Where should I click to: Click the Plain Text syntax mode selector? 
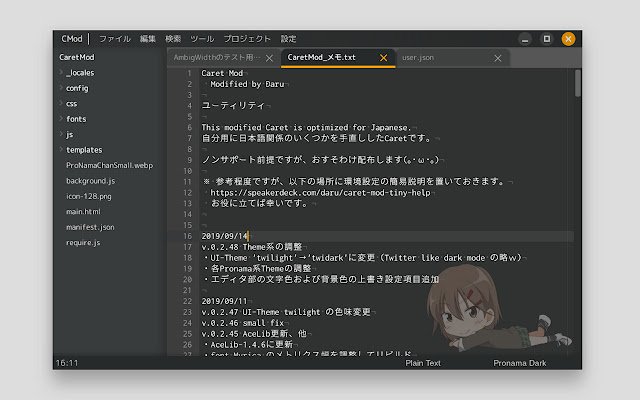point(423,363)
